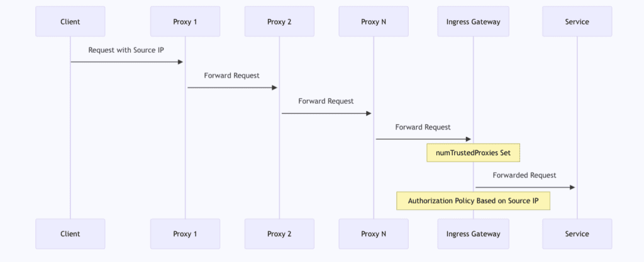Screen dimensions: 644x262
Task: Click the bottom Proxy 2 box
Action: 279,234
